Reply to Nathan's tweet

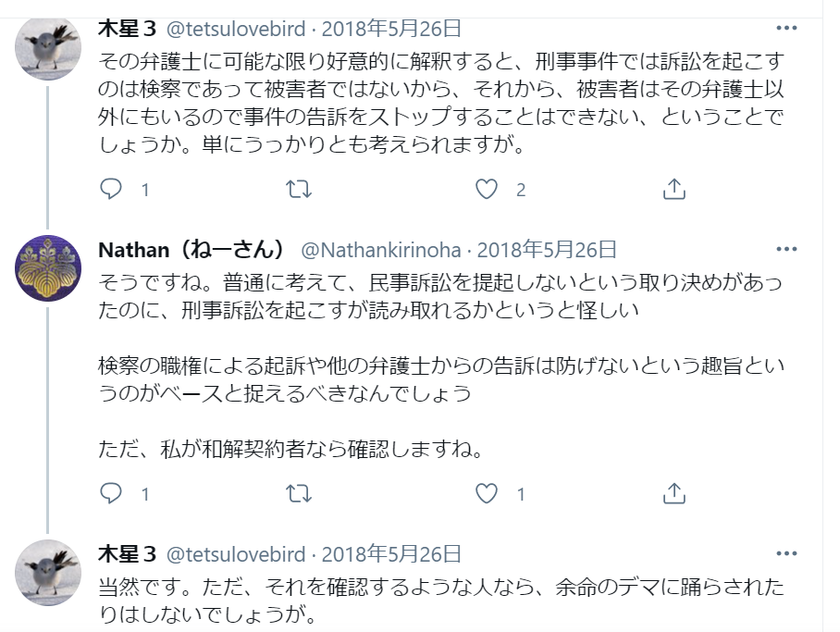click(111, 493)
